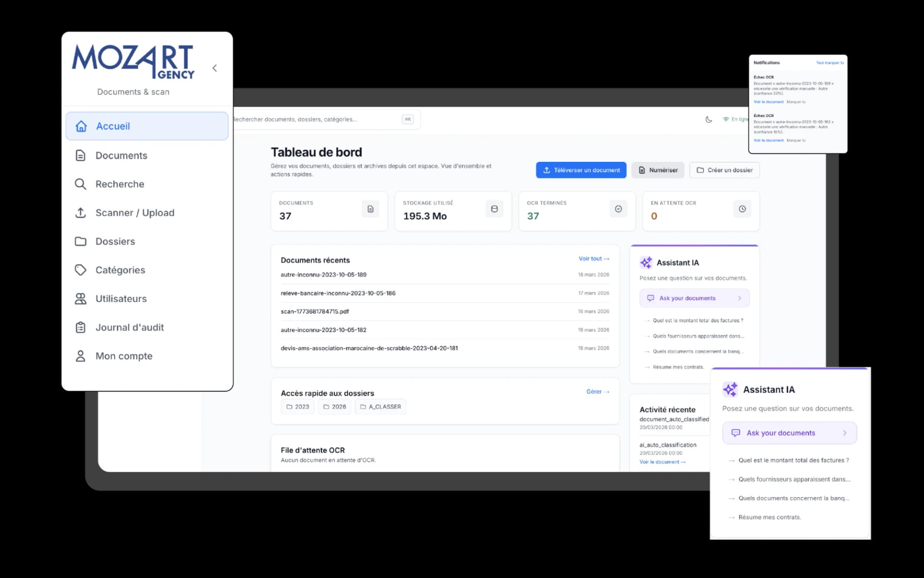This screenshot has width=924, height=578.
Task: Open Documents in the sidebar
Action: [x=147, y=156]
